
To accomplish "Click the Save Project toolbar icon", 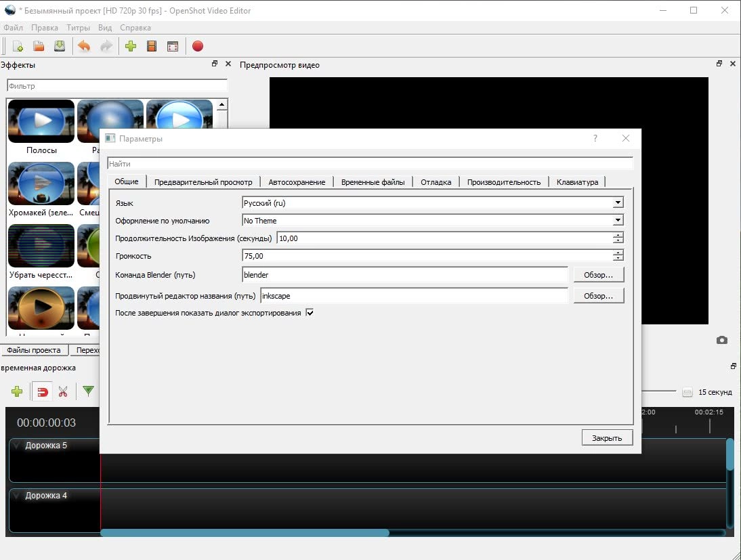I will point(60,46).
